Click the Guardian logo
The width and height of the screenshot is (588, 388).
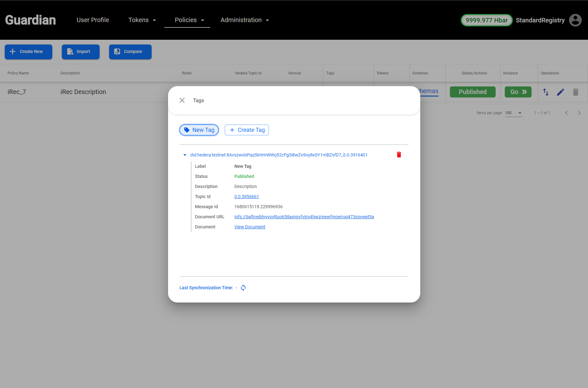[31, 20]
